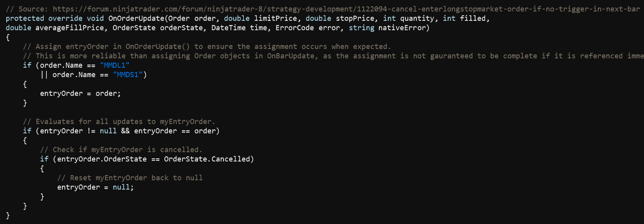Click the "Reset myEntryOrder back to null" comment
The image size is (644, 224).
tap(129, 178)
